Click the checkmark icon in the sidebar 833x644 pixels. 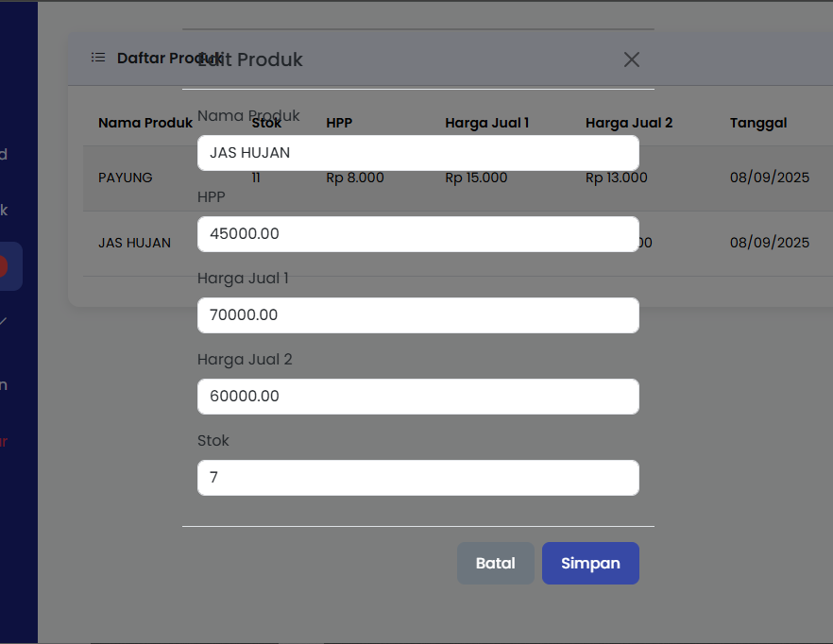click(5, 322)
